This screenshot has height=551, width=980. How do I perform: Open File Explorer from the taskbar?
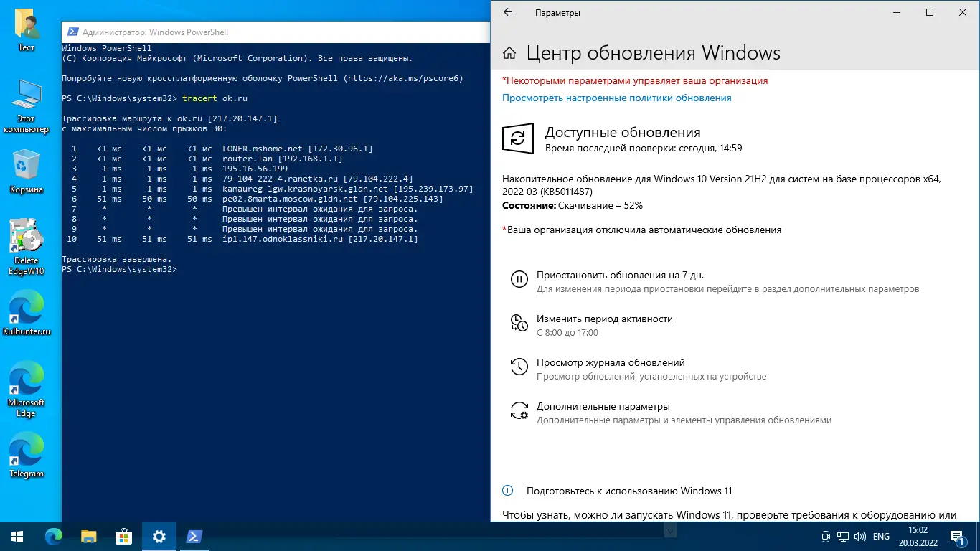pos(89,536)
